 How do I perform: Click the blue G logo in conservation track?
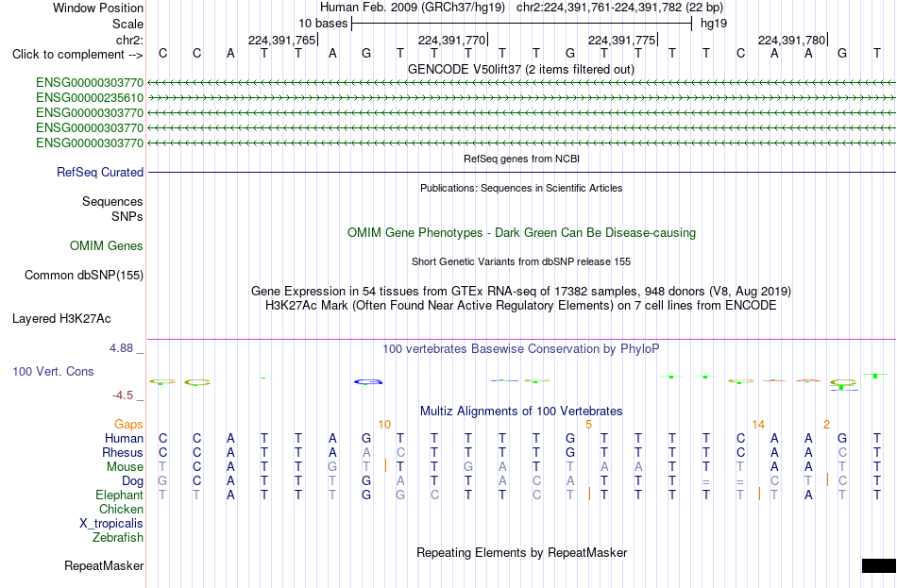[368, 381]
